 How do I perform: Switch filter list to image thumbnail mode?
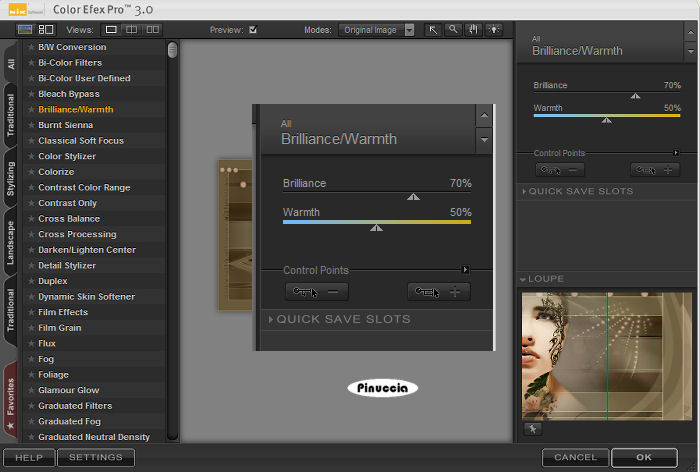point(25,30)
